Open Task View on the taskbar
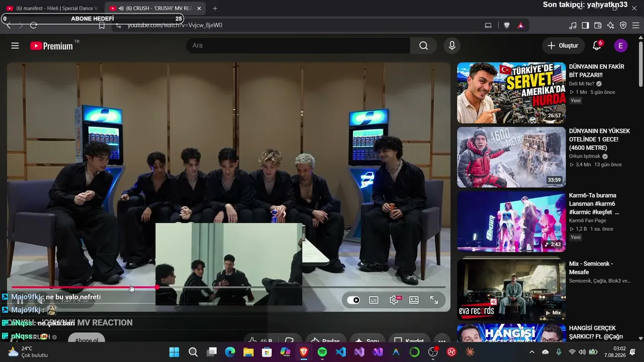The height and width of the screenshot is (362, 644). click(212, 352)
